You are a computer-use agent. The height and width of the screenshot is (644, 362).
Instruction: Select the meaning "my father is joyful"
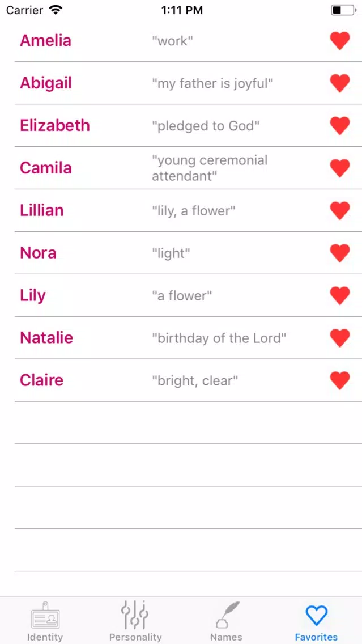[212, 83]
